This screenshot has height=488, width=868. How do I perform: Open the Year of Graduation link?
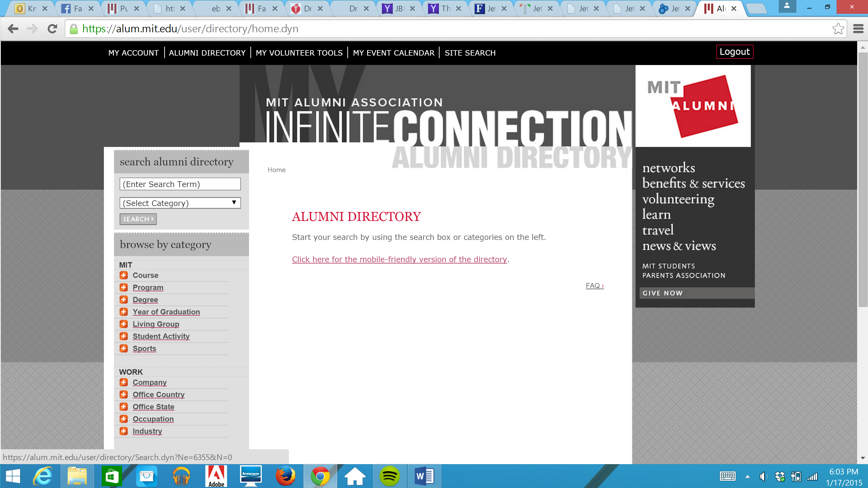pos(166,312)
